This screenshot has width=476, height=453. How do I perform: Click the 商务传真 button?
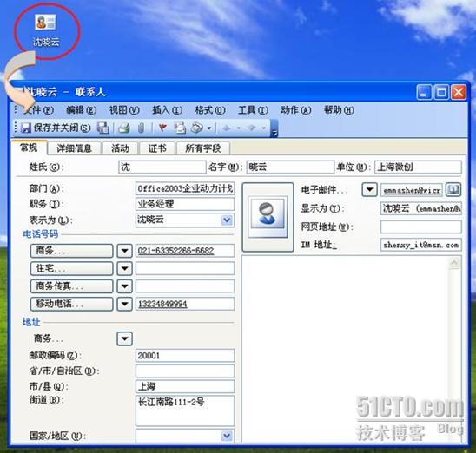click(x=71, y=286)
